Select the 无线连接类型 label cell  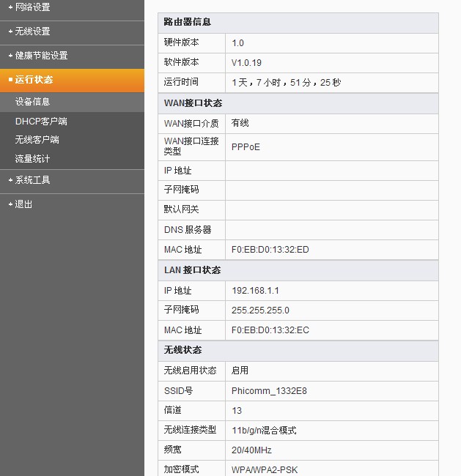[192, 431]
